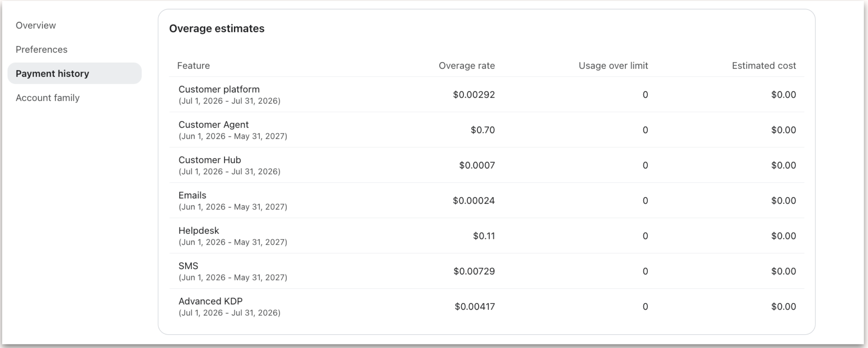Click the date range under Customer Hub
Screen dimensions: 868x348
click(229, 172)
